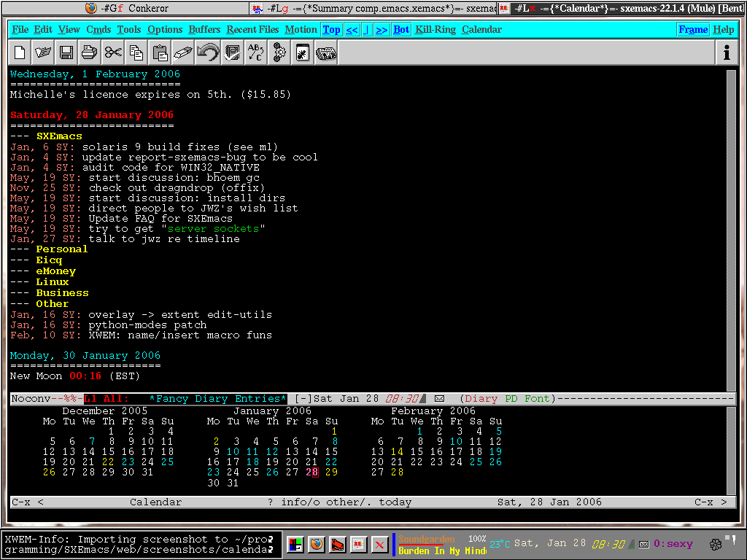Open the Motion dropdown menu
Image resolution: width=747 pixels, height=560 pixels.
click(301, 29)
